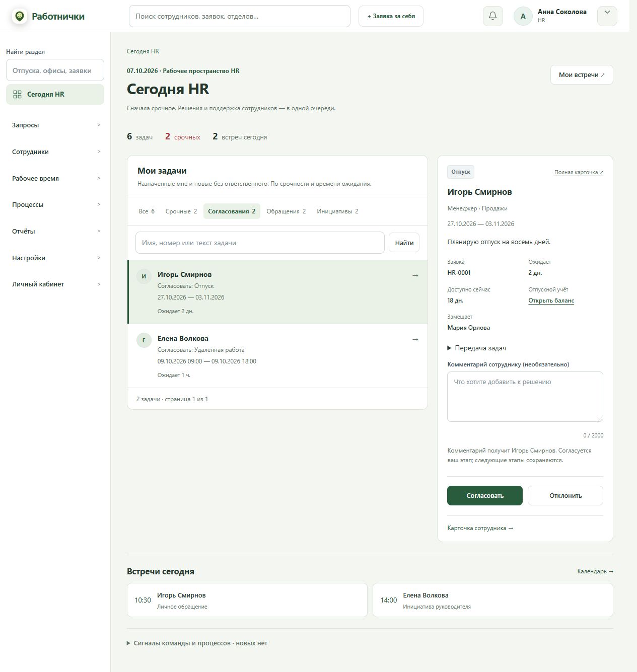Click the Сегодня HR breadcrumb
Screen dimensions: 637x672
click(x=143, y=51)
